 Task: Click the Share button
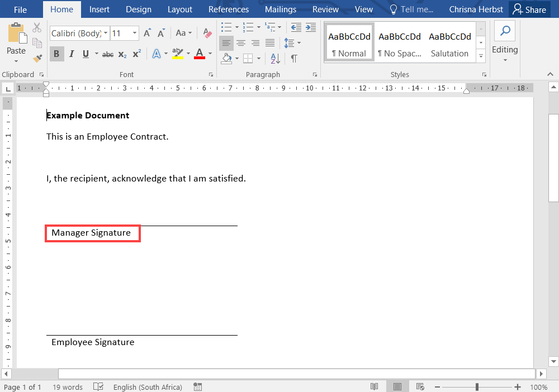point(529,9)
